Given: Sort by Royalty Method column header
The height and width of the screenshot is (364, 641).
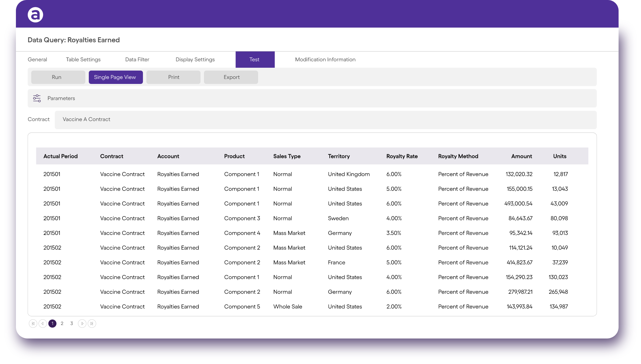Looking at the screenshot, I should coord(458,156).
